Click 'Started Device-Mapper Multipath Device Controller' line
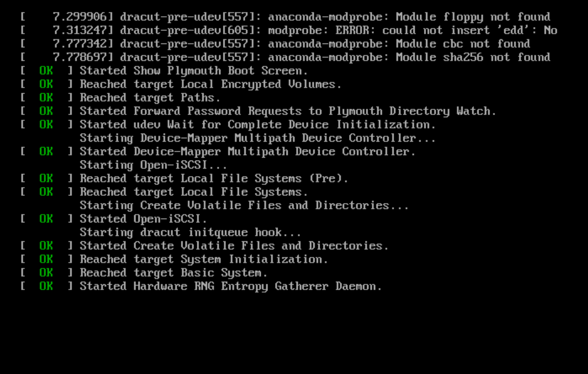This screenshot has height=374, width=588. click(x=247, y=152)
